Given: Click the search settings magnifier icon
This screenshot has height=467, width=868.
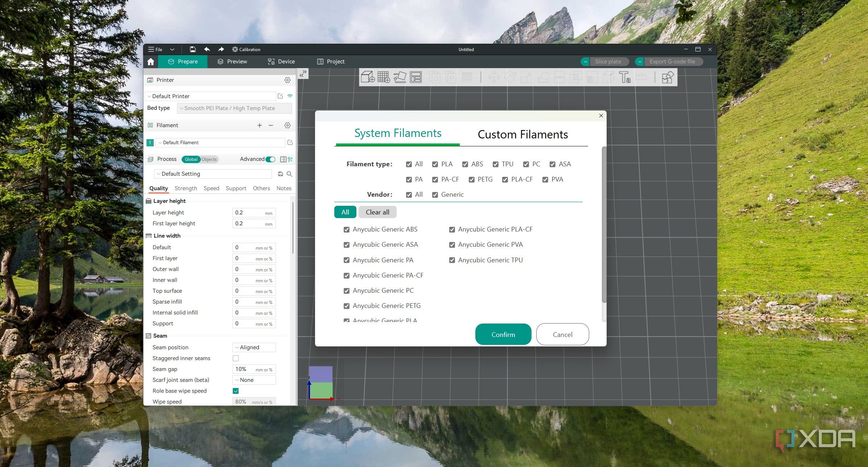Looking at the screenshot, I should pos(289,174).
